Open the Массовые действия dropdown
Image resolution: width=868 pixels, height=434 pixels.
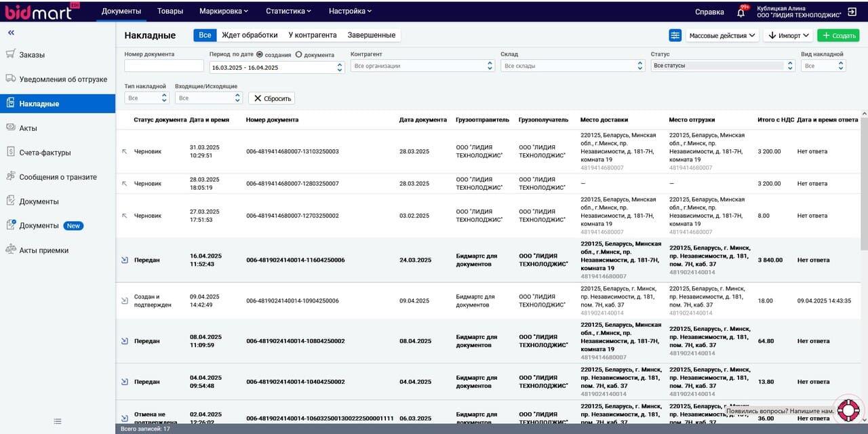coord(722,35)
